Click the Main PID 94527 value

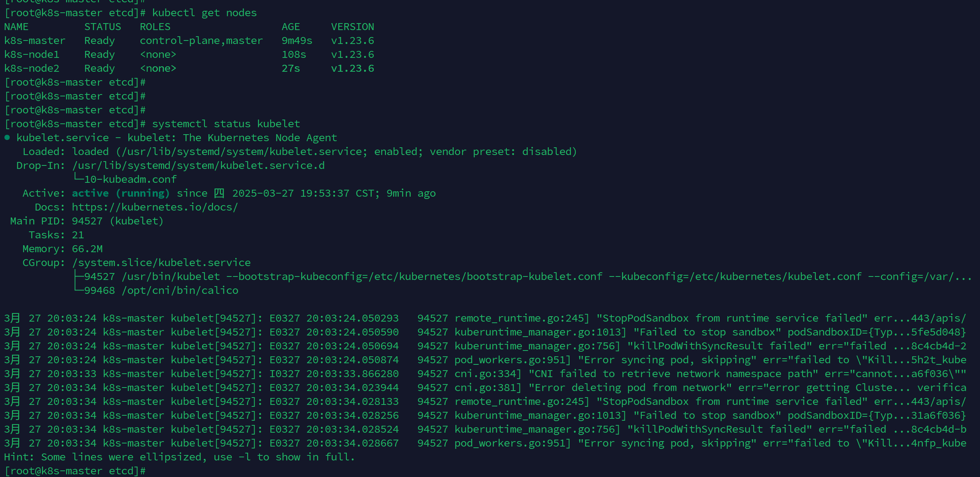click(87, 221)
